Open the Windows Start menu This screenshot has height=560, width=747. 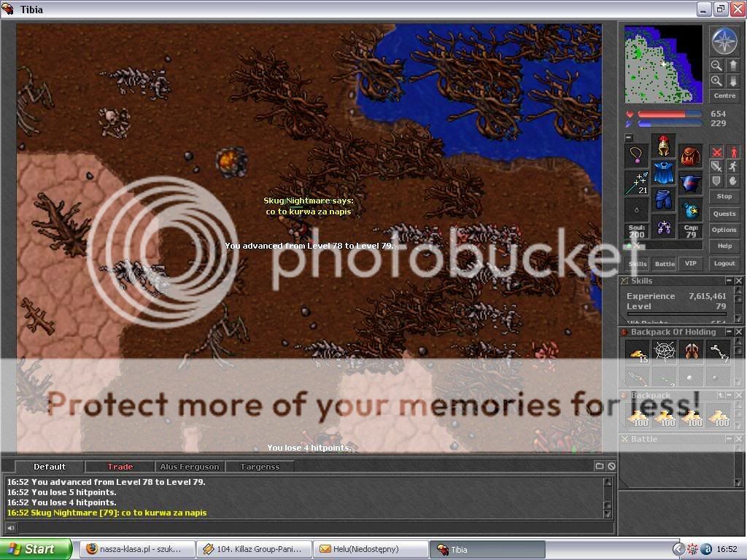pos(36,549)
